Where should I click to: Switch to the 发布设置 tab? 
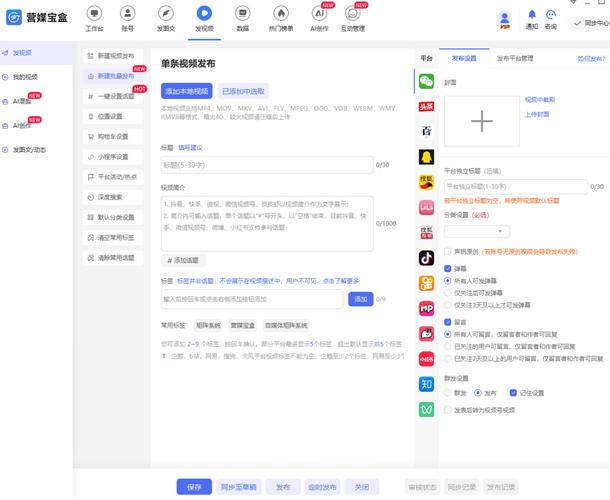tap(464, 58)
